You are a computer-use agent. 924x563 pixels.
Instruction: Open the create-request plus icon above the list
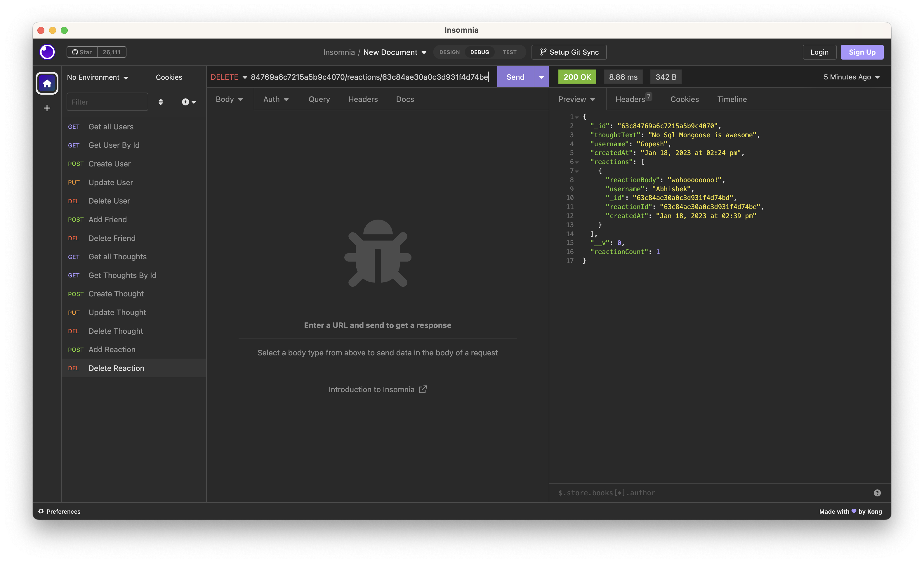pyautogui.click(x=186, y=102)
